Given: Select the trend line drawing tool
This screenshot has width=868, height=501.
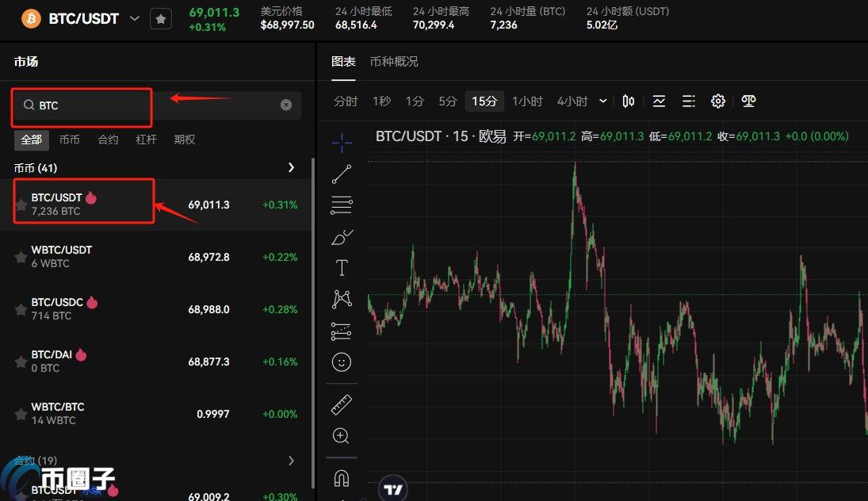Looking at the screenshot, I should coord(342,174).
